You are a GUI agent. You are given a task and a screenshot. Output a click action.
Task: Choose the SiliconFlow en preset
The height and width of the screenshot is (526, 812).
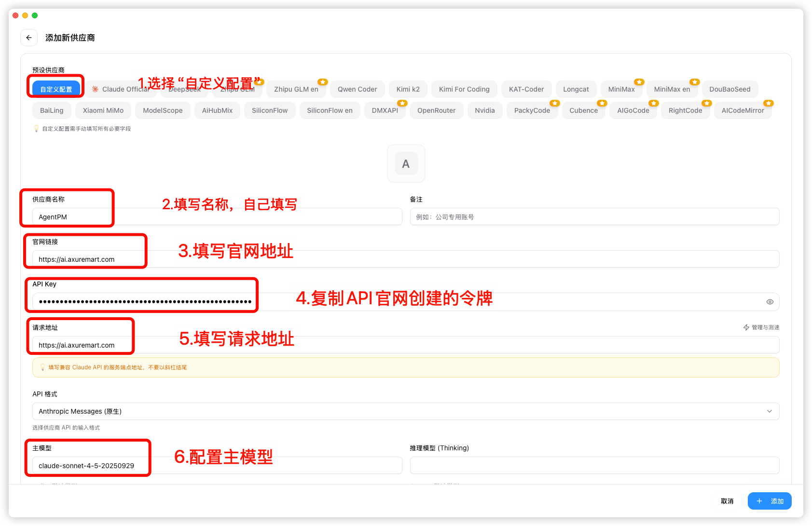click(x=330, y=110)
